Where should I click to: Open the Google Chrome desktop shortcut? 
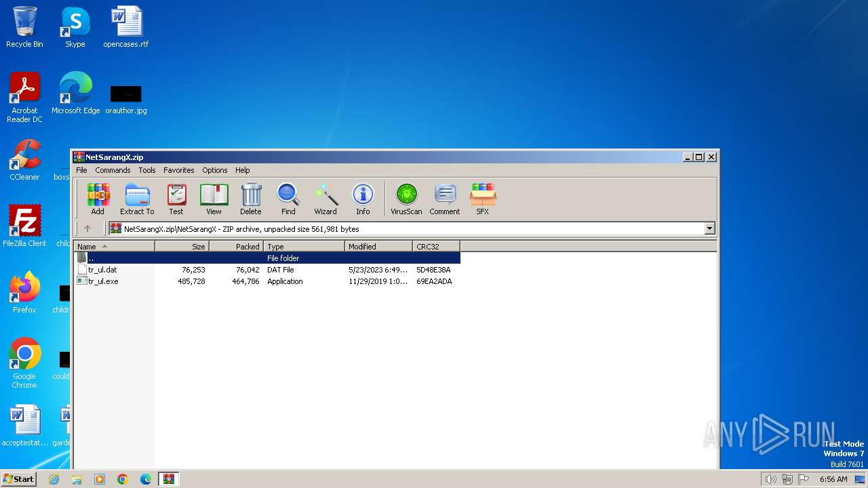pyautogui.click(x=24, y=363)
